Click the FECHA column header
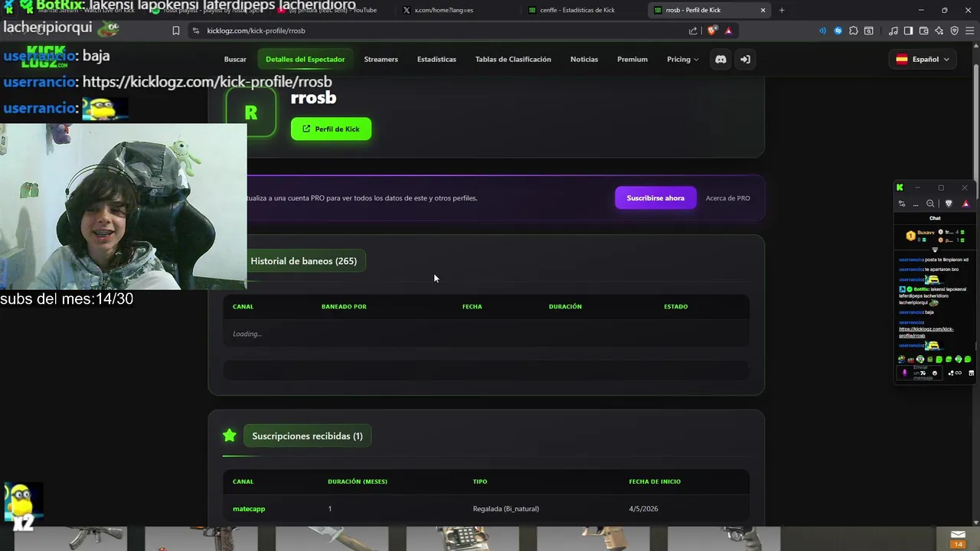Image resolution: width=980 pixels, height=551 pixels. tap(472, 307)
